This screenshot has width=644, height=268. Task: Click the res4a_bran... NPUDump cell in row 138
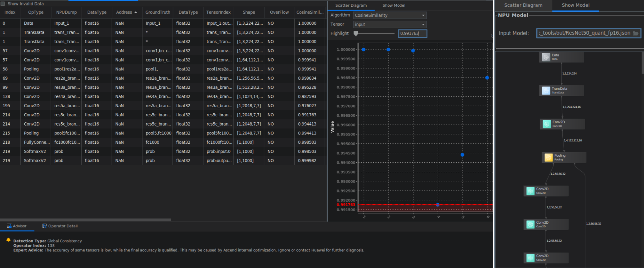(66, 96)
